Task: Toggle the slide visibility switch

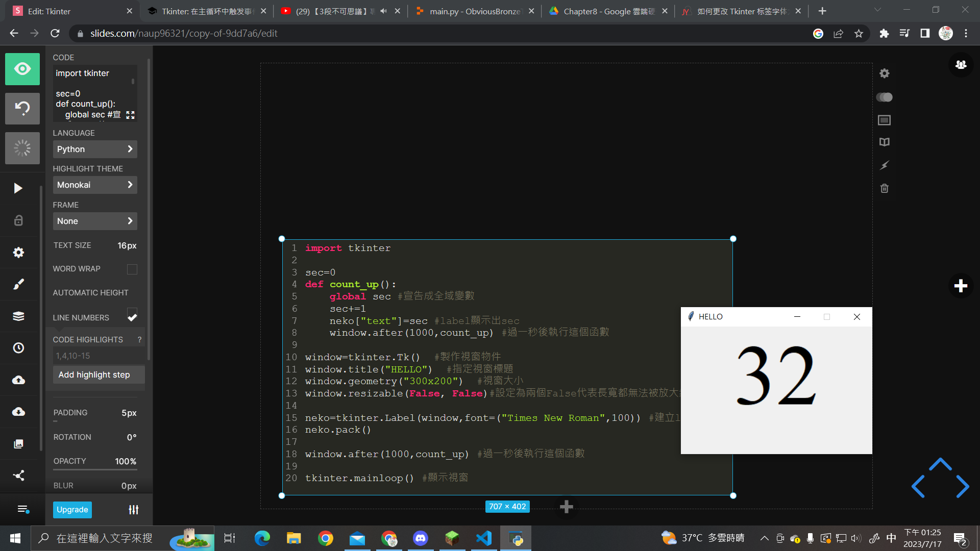Action: coord(885,97)
